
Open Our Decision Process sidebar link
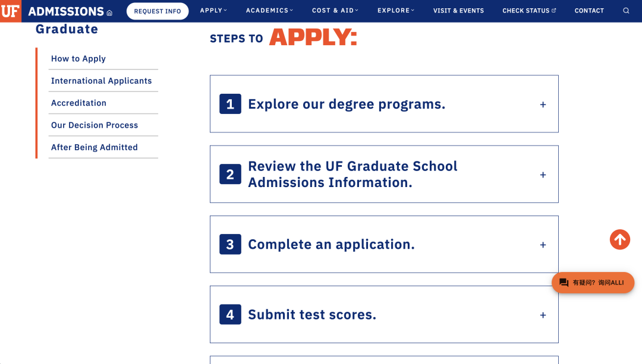pyautogui.click(x=95, y=125)
